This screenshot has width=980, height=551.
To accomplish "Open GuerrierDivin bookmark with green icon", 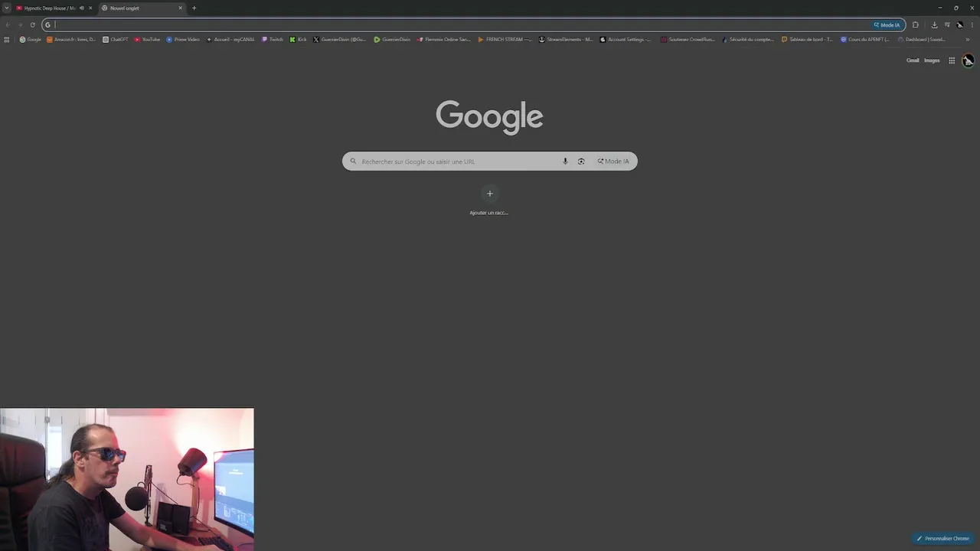I will 392,39.
